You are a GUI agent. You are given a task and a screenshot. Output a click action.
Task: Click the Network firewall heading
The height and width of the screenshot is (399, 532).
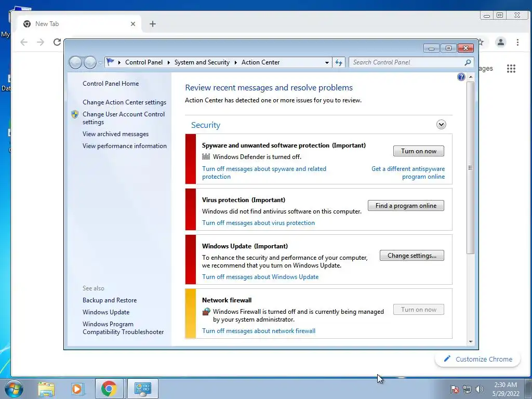point(227,300)
